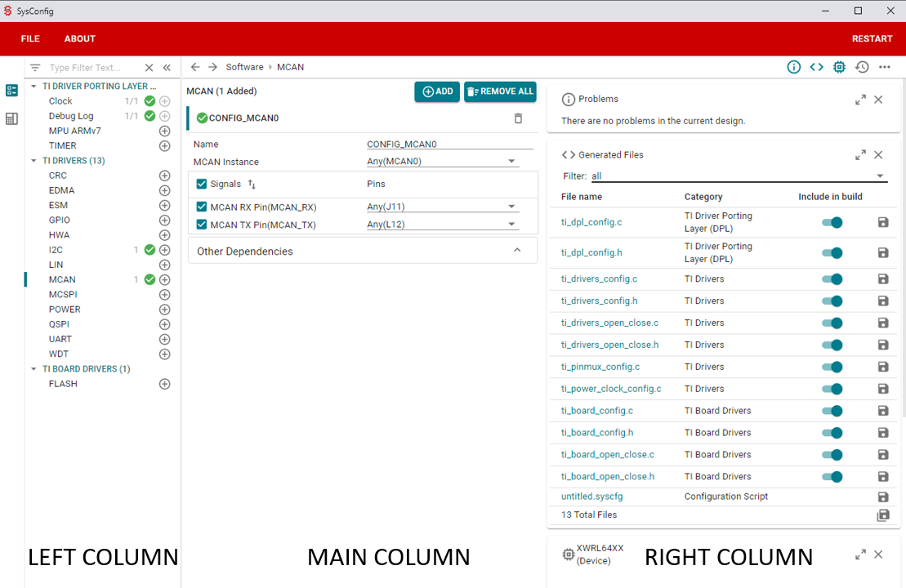Uncheck the MCAN RX Pin checkbox
The image size is (906, 588).
[x=202, y=207]
